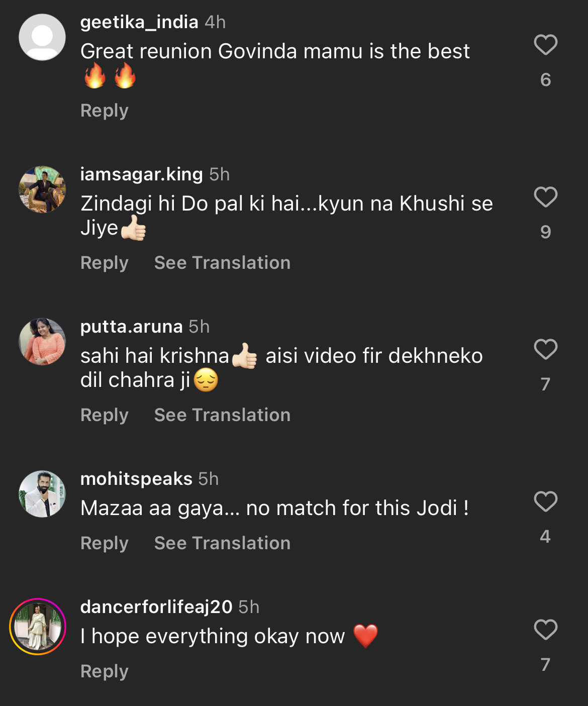Open iamsagar.king's profile picture
588x706 pixels.
pyautogui.click(x=42, y=189)
